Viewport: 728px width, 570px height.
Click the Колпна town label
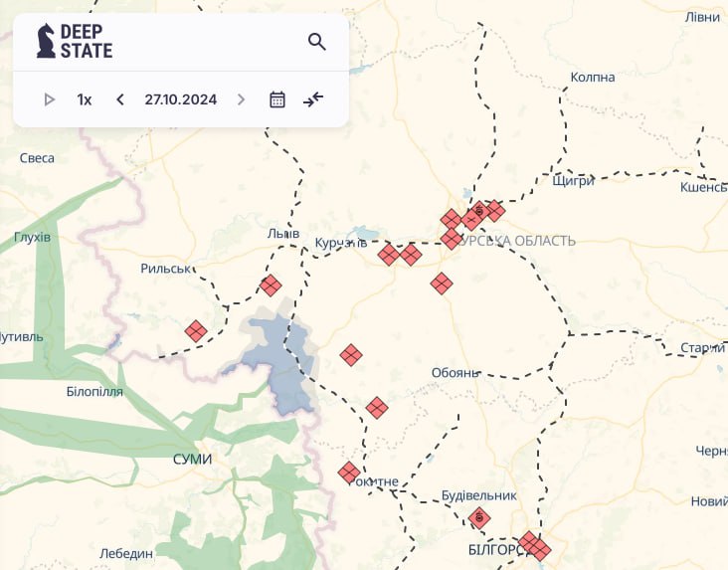pos(593,78)
